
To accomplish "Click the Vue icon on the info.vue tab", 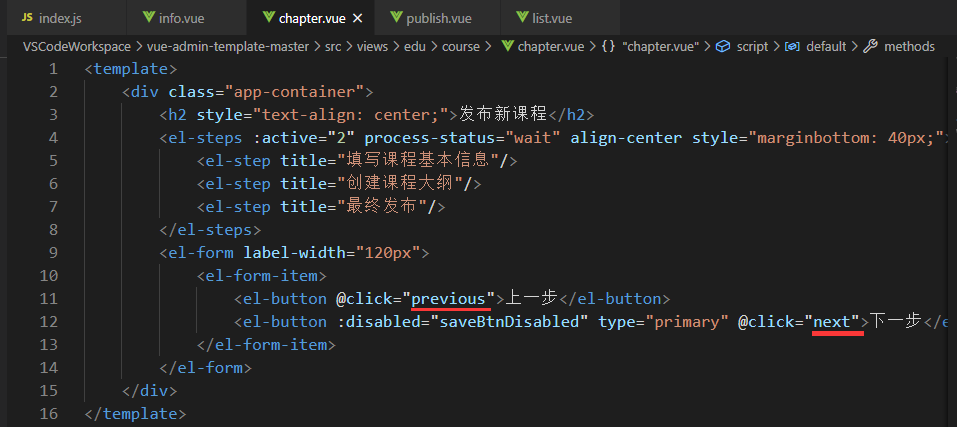I will [148, 17].
